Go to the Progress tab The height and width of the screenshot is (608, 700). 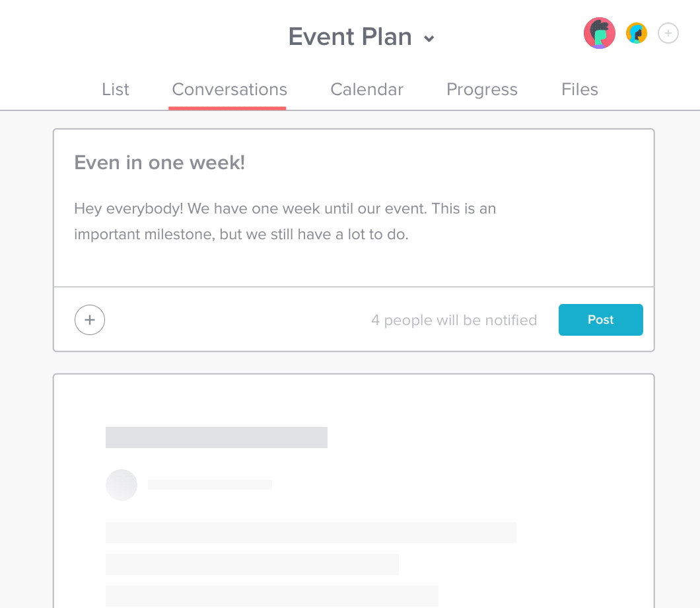coord(482,89)
